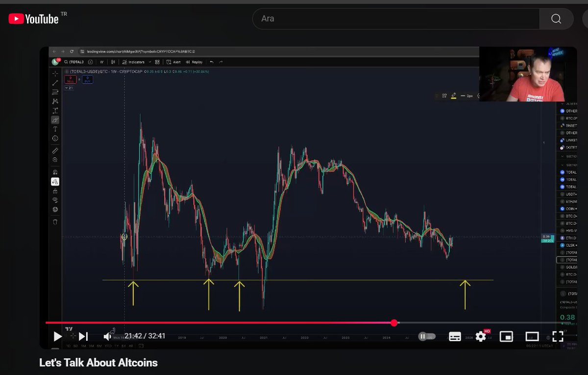Toggle magnet mode
588x375 pixels.
coord(55,172)
